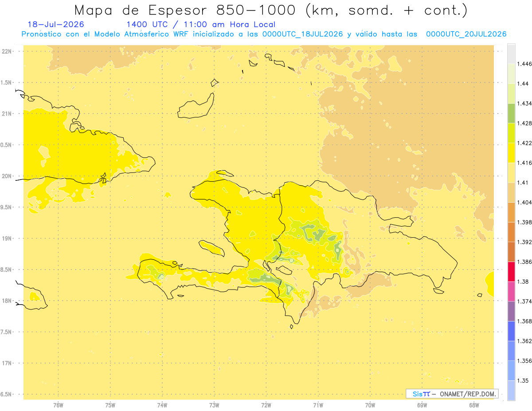The image size is (532, 411).
Task: Click the legend value 1.368
Action: (x=525, y=321)
